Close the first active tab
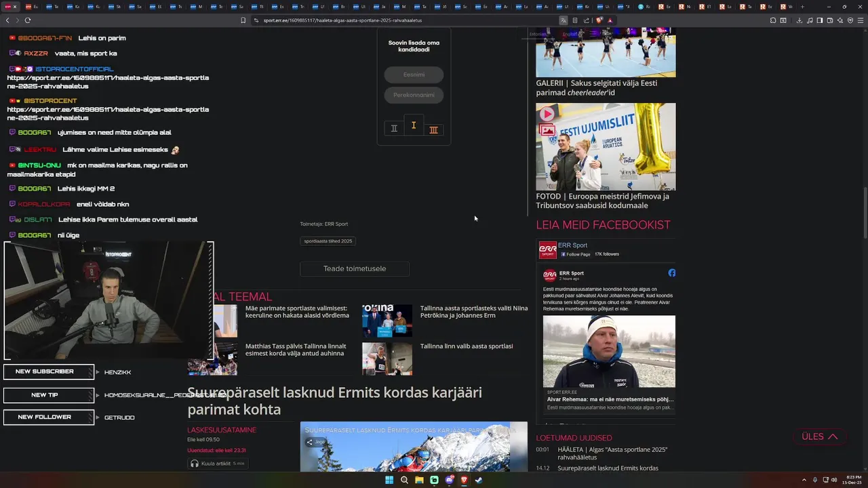Image resolution: width=868 pixels, height=488 pixels. pos(15,7)
